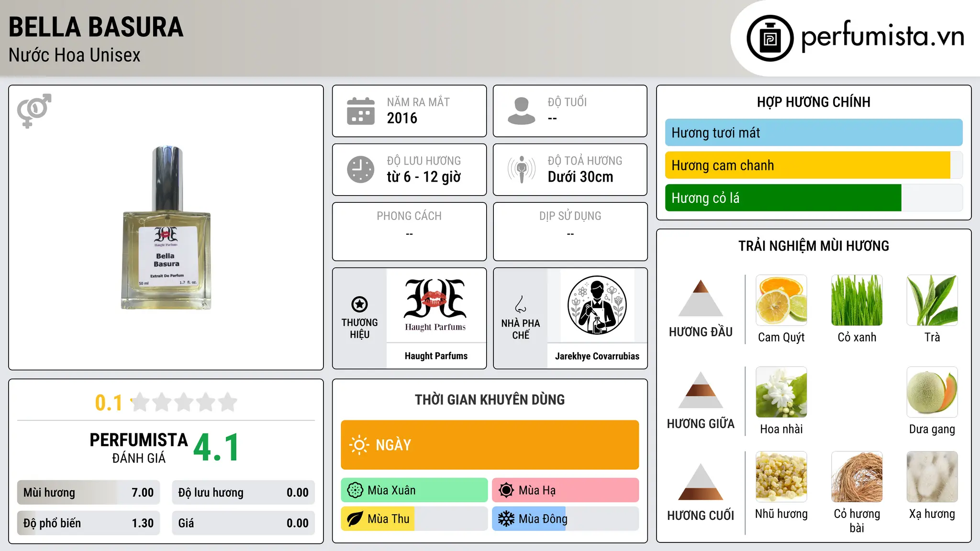Click the Hương cuối pyramid icon
980x551 pixels.
[701, 482]
